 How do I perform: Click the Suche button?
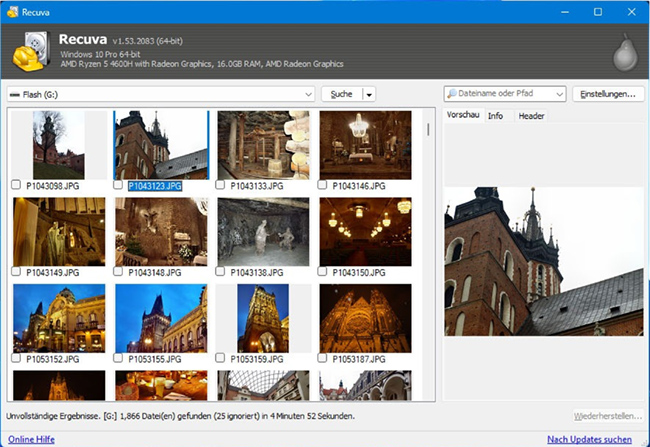coord(342,95)
